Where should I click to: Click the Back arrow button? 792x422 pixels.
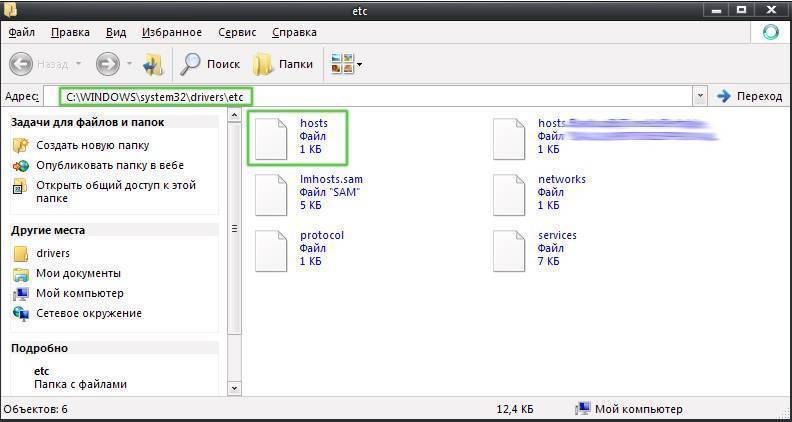tap(21, 64)
